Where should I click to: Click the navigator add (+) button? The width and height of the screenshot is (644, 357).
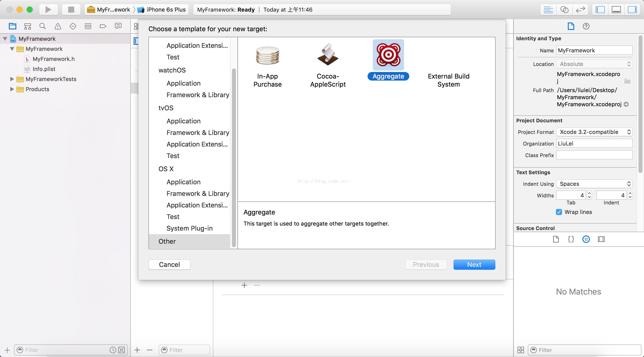(7, 350)
